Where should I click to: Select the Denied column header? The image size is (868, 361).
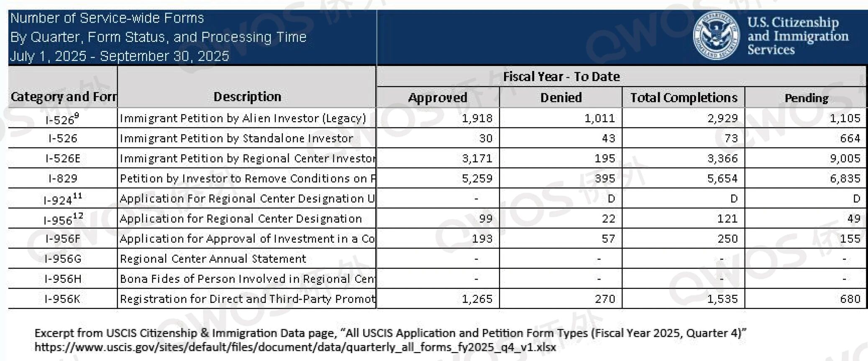[x=561, y=98]
